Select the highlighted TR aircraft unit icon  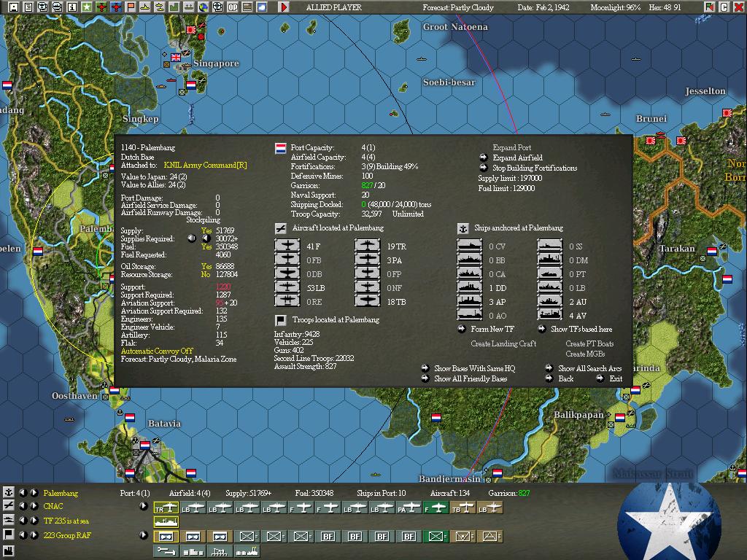[166, 507]
